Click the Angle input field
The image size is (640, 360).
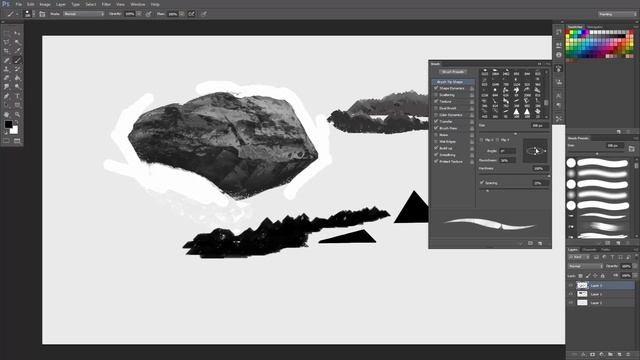507,151
